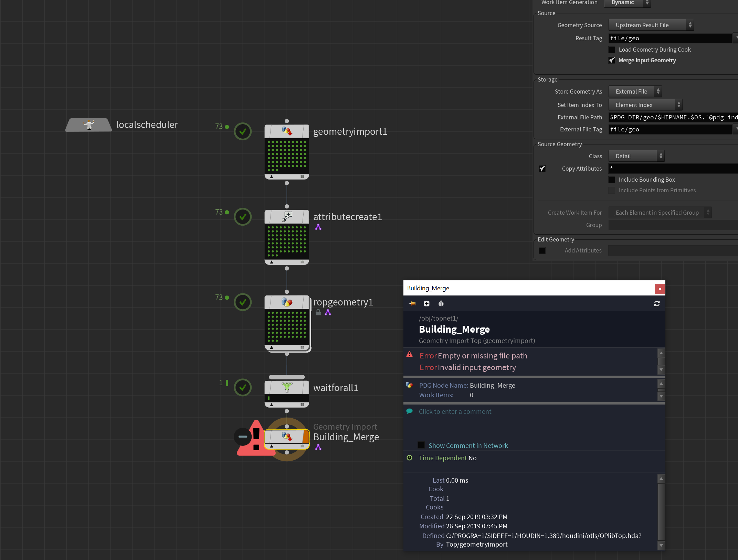Enable Load Geometry During Cook checkbox
The width and height of the screenshot is (738, 560).
tap(612, 50)
